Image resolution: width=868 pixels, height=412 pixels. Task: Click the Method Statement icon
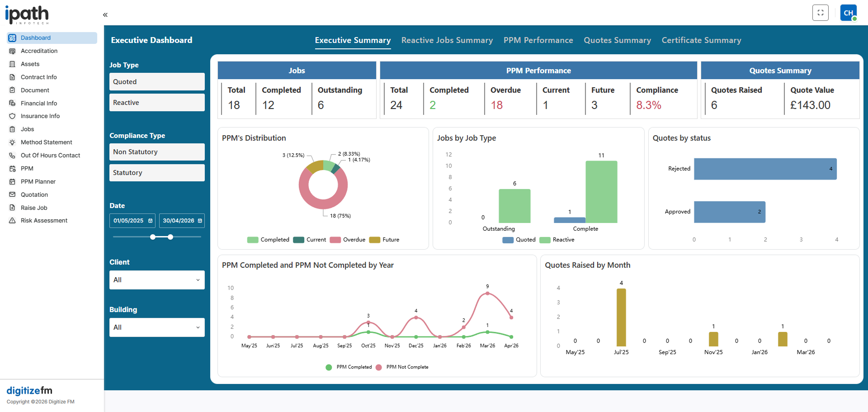[x=12, y=142]
